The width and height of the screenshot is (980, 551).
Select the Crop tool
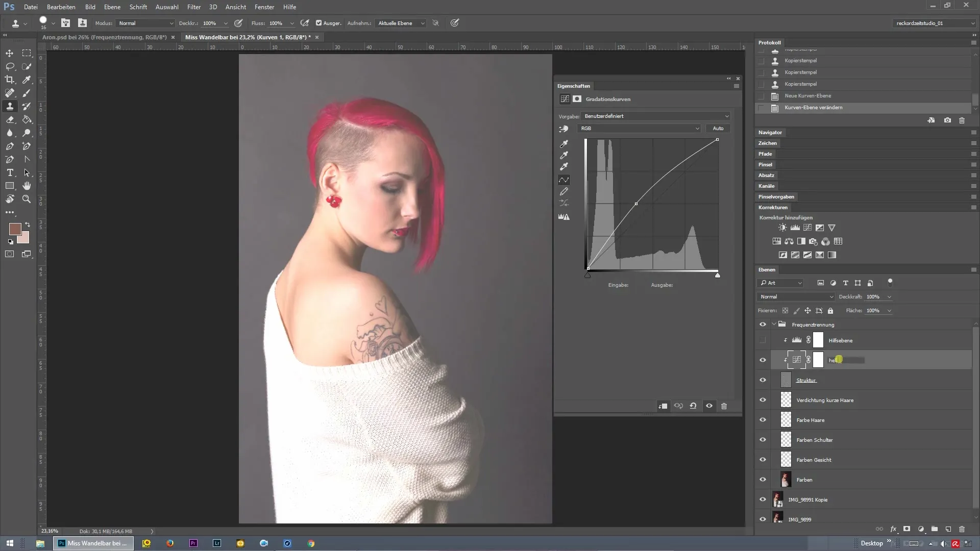coord(10,80)
